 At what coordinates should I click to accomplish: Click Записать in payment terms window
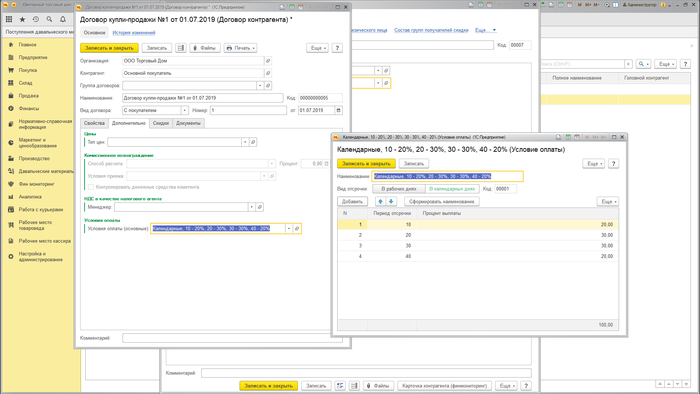[x=414, y=164]
